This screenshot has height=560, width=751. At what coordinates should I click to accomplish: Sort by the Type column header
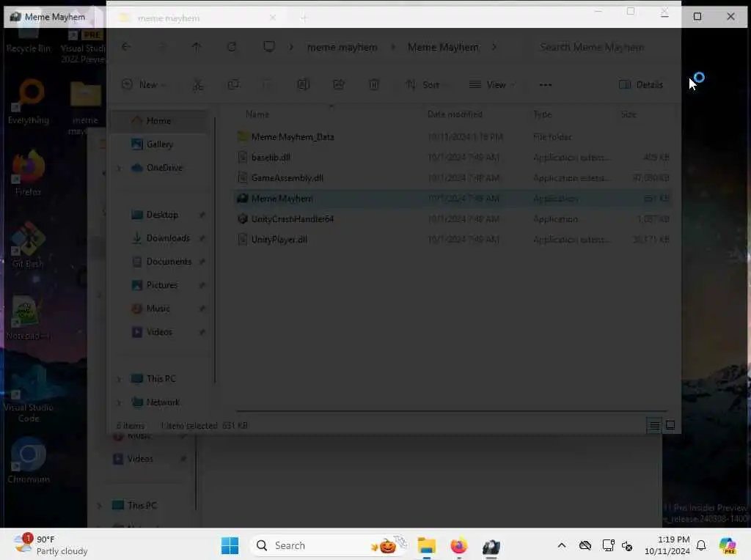543,114
